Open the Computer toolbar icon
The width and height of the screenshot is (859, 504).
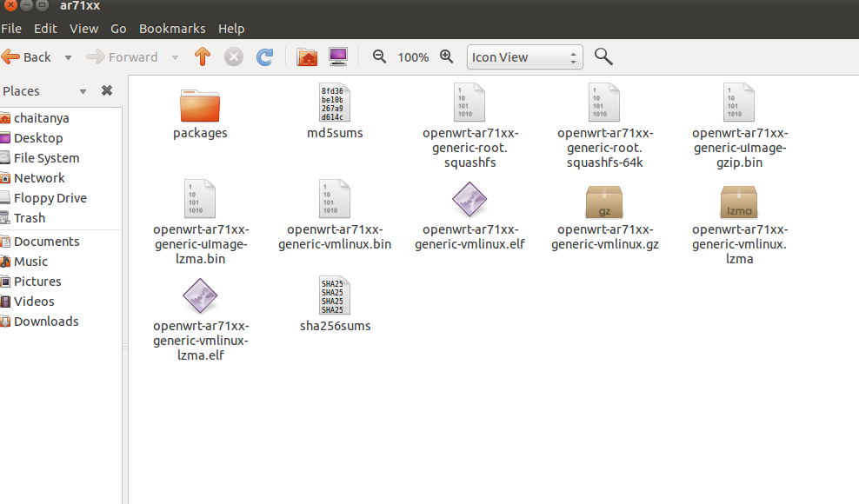338,57
